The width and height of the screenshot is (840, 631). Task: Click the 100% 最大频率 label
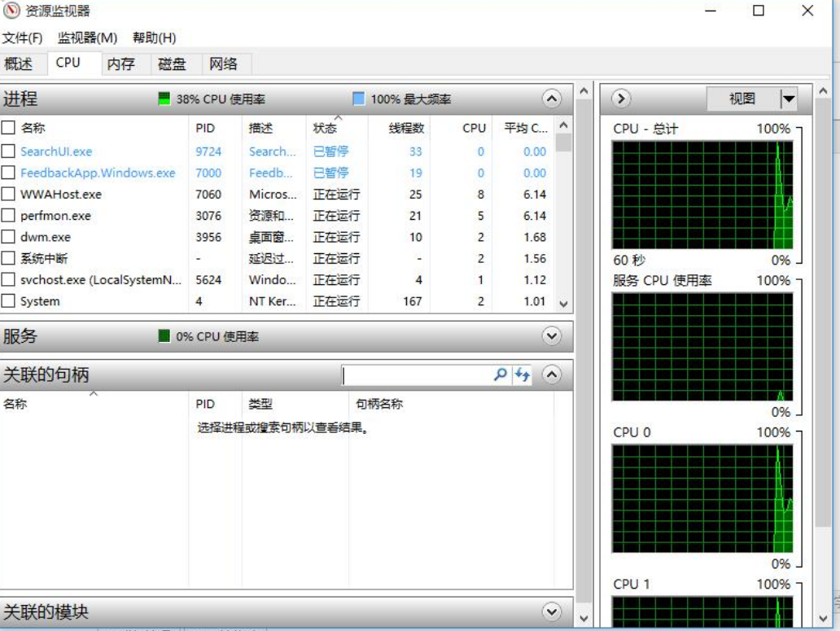click(x=411, y=99)
